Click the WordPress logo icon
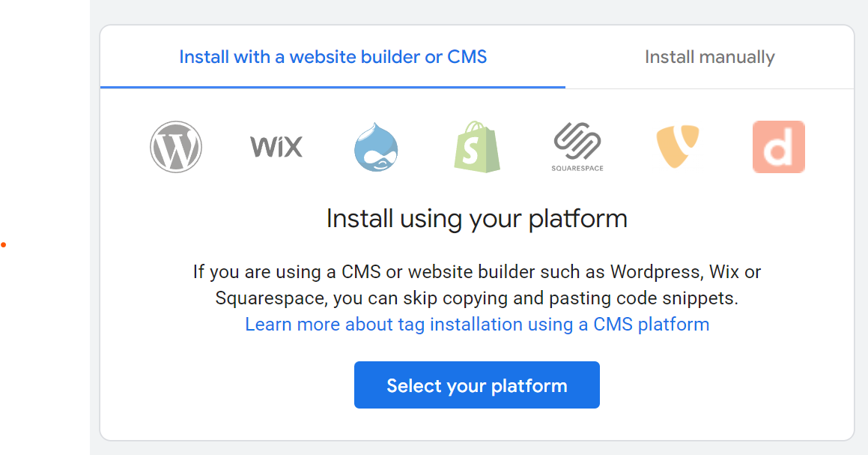 (x=176, y=147)
